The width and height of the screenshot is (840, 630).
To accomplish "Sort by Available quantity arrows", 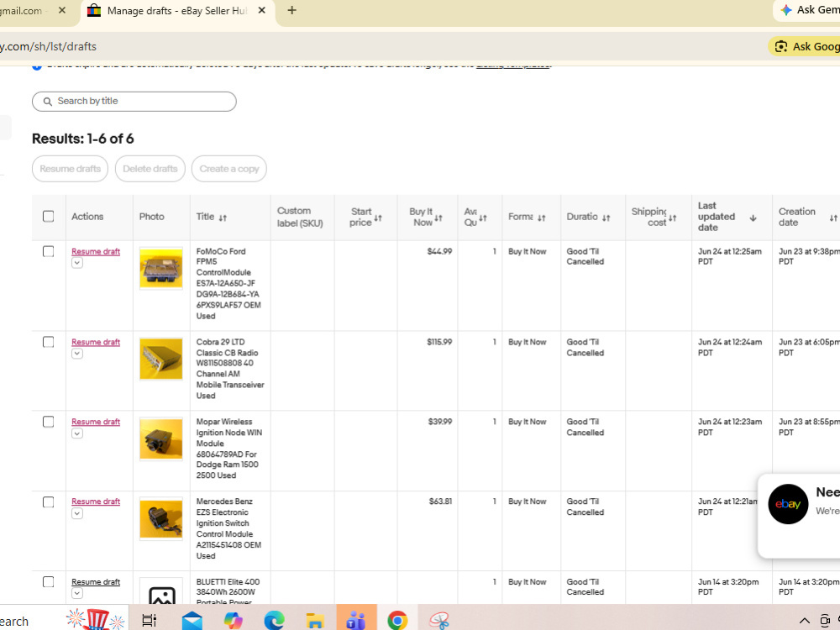I will click(x=483, y=218).
